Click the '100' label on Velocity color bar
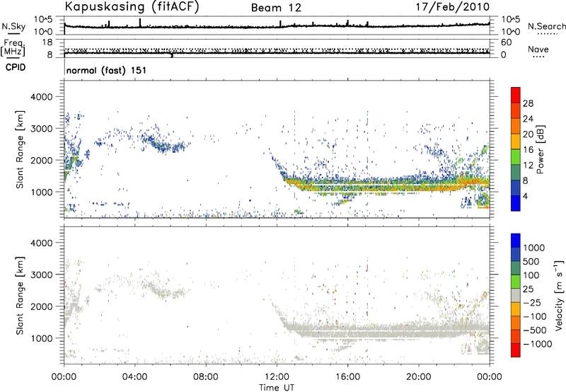This screenshot has height=392, width=566. 531,275
